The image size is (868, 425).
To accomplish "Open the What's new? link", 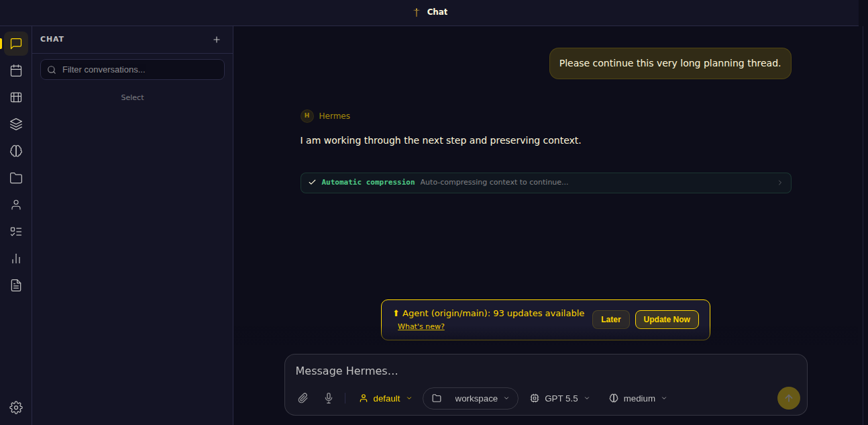I will [421, 326].
